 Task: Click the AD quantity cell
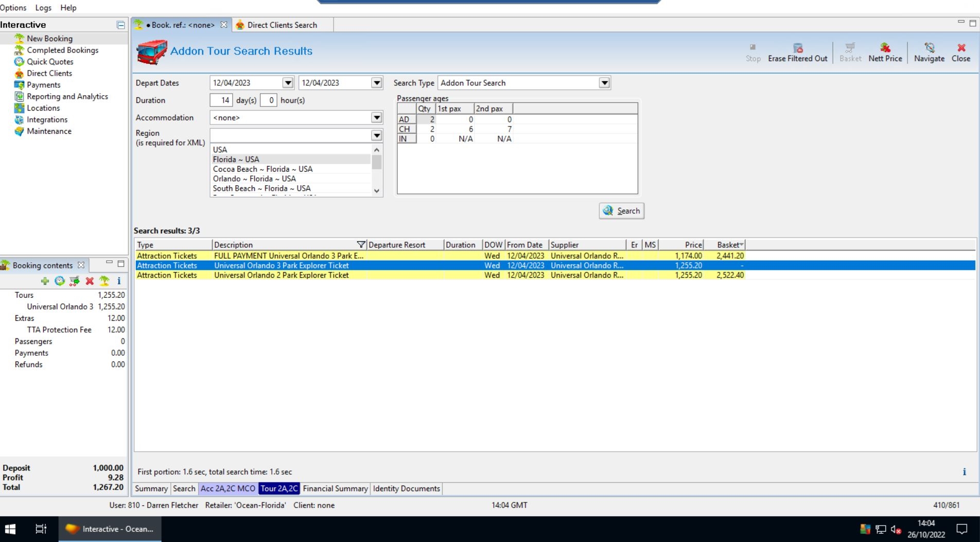coord(426,119)
